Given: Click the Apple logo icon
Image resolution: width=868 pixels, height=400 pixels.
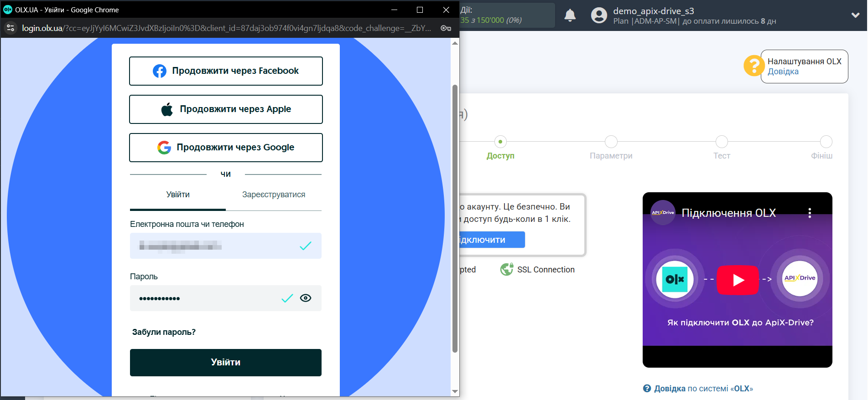Looking at the screenshot, I should [x=167, y=109].
